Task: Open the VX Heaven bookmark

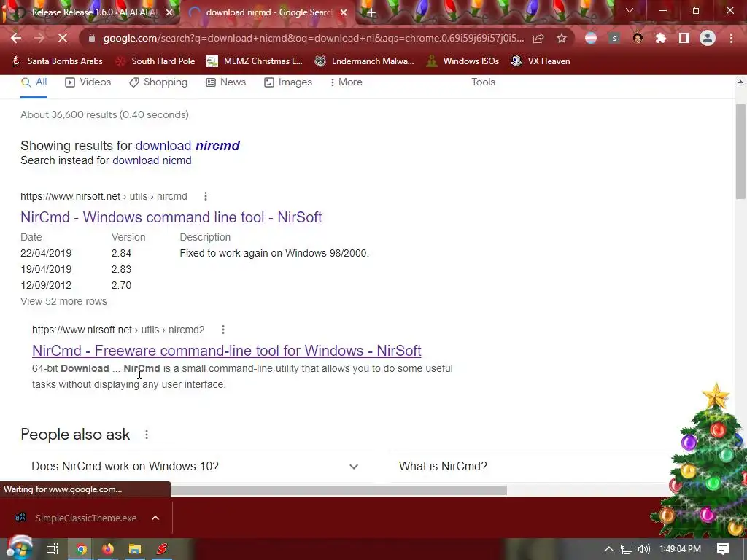Action: pyautogui.click(x=541, y=61)
